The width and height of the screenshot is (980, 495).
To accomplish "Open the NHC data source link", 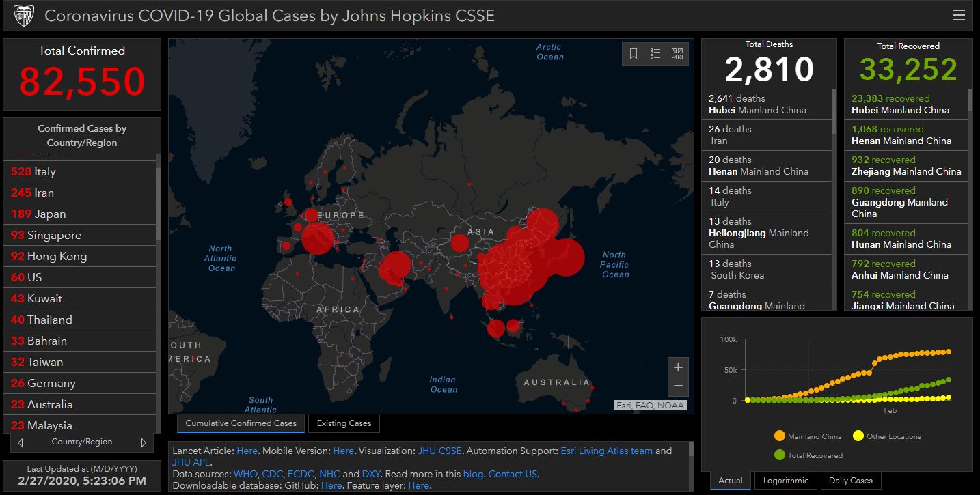I will click(x=329, y=474).
